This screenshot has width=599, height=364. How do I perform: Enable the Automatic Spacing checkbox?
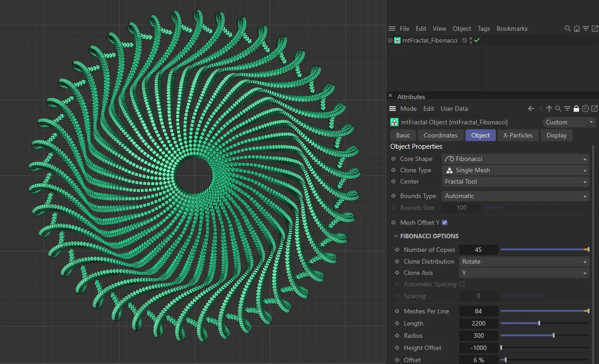click(462, 284)
